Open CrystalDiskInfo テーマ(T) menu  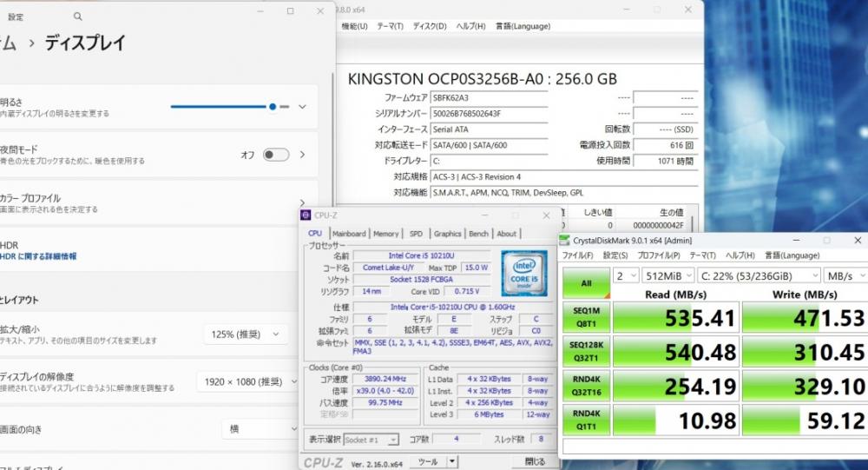(391, 26)
